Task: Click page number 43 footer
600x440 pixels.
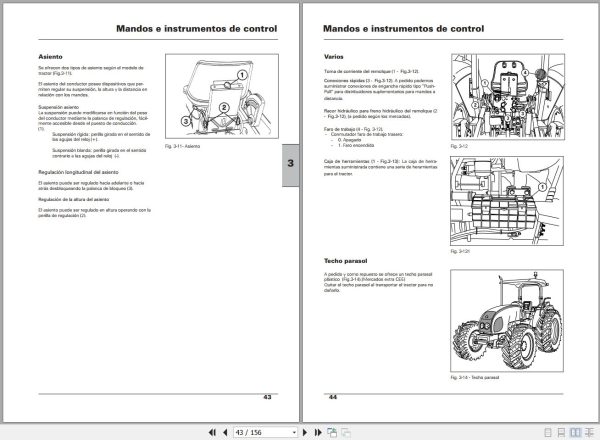Action: click(267, 397)
